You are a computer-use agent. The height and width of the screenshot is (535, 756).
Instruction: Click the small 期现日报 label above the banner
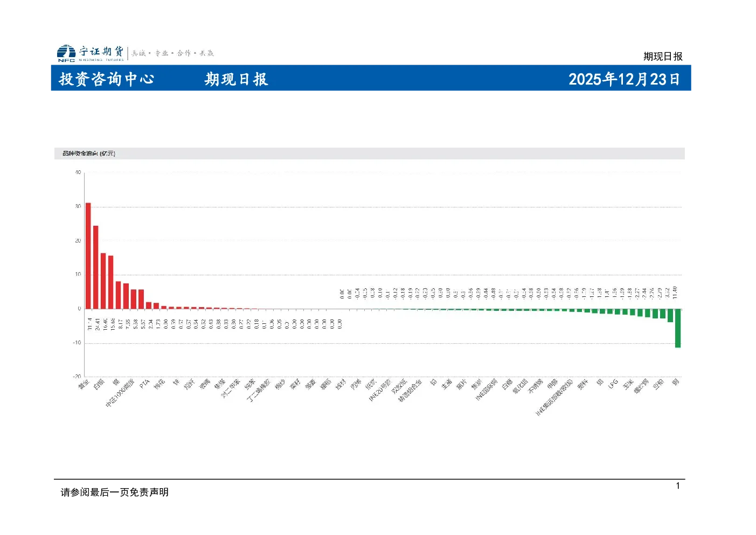pos(663,56)
